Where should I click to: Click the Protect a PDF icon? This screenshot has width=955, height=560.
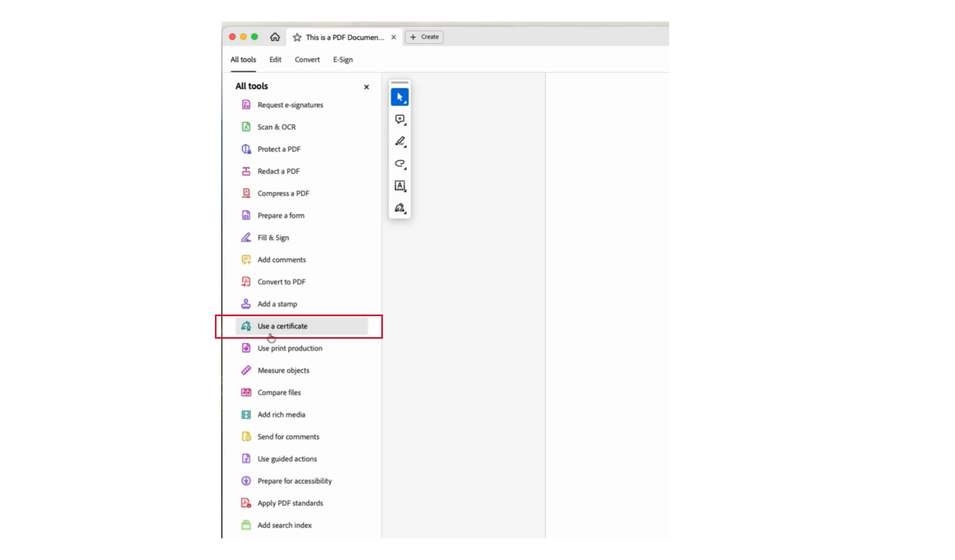[246, 149]
